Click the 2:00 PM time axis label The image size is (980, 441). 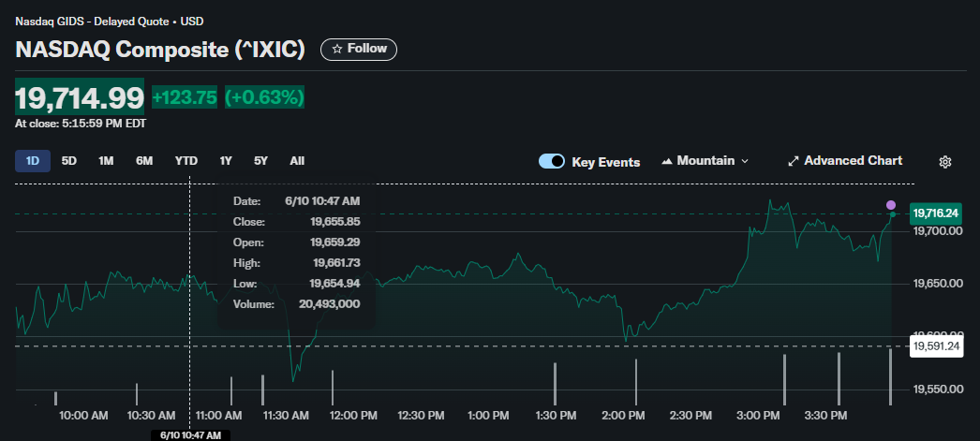coord(622,416)
